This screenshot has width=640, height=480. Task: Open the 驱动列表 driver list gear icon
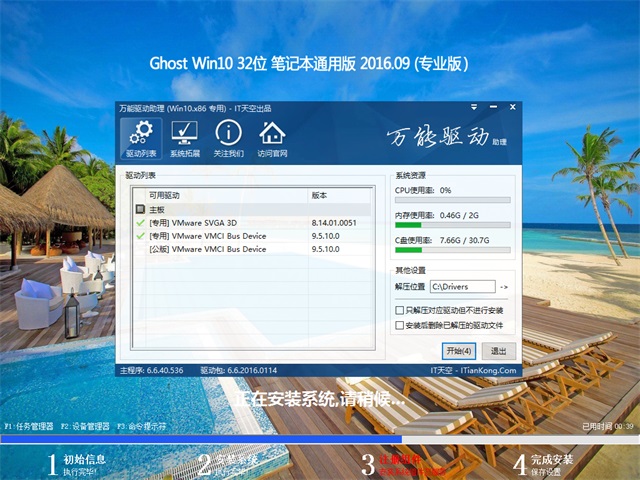[141, 138]
